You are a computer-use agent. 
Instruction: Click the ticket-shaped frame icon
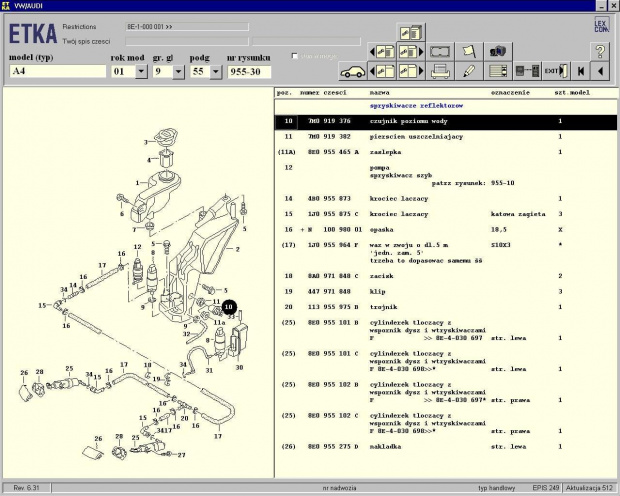click(440, 51)
